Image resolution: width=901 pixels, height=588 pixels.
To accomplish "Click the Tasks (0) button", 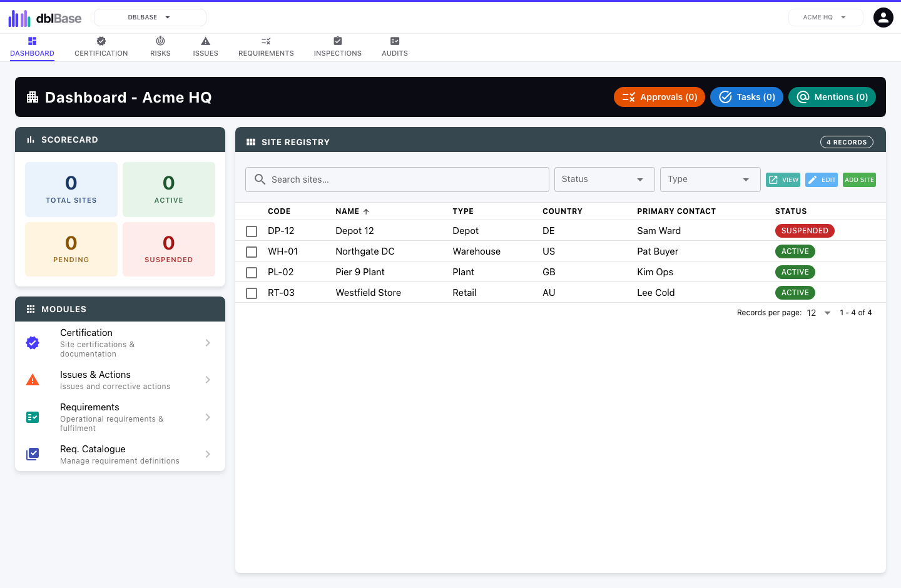I will coord(746,97).
